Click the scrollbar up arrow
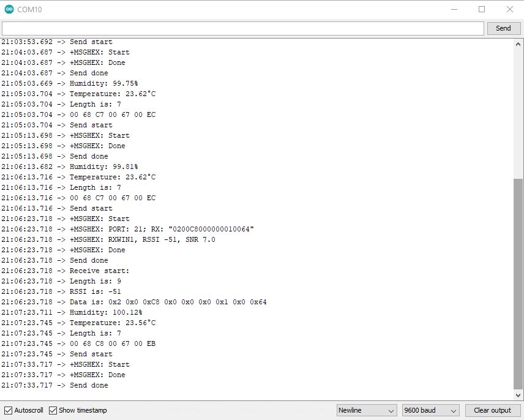Image resolution: width=524 pixels, height=420 pixels. pyautogui.click(x=518, y=43)
